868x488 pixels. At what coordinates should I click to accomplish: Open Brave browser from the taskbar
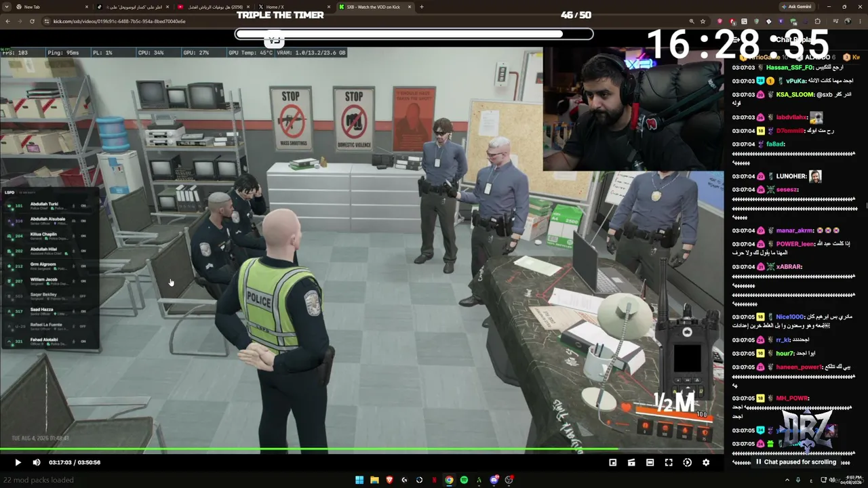pyautogui.click(x=389, y=480)
